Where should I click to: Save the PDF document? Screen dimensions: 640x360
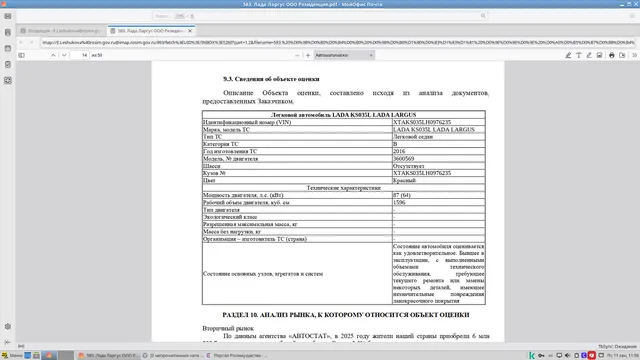622,55
